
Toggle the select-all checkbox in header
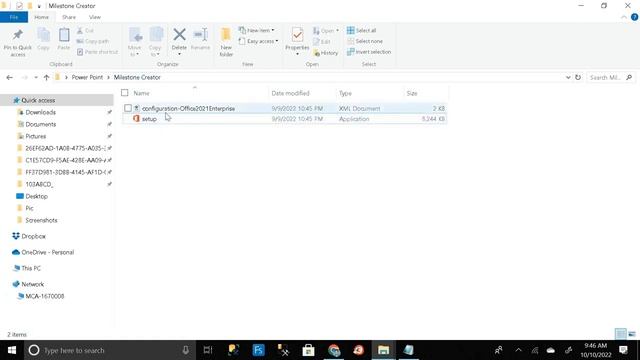(x=124, y=93)
